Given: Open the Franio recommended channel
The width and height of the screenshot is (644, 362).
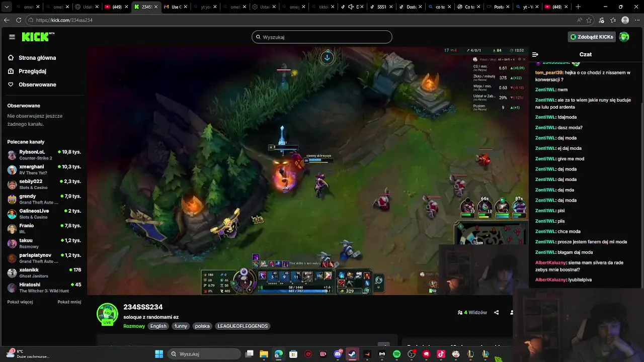Looking at the screenshot, I should click(44, 229).
